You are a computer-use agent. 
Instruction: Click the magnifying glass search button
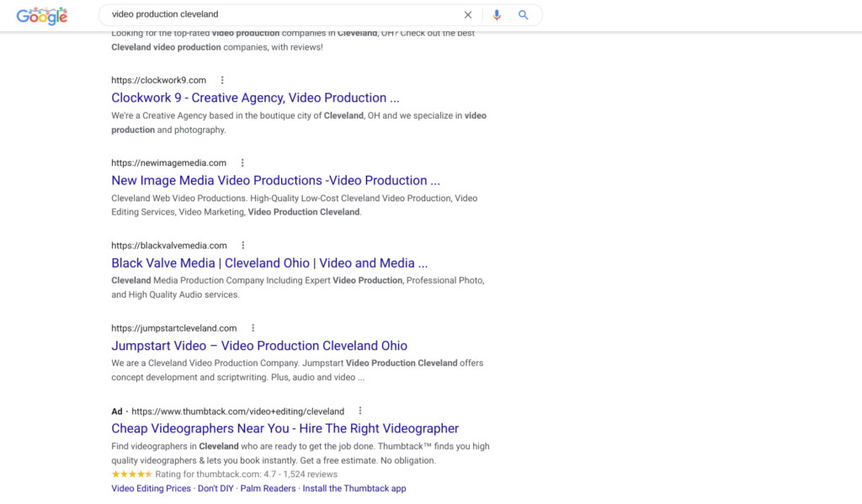click(x=523, y=15)
